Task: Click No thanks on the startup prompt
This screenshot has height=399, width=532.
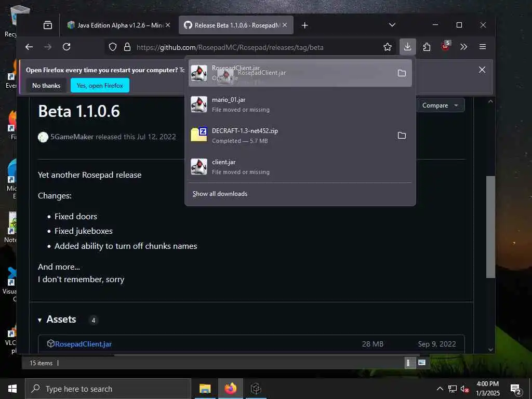Action: coord(46,86)
